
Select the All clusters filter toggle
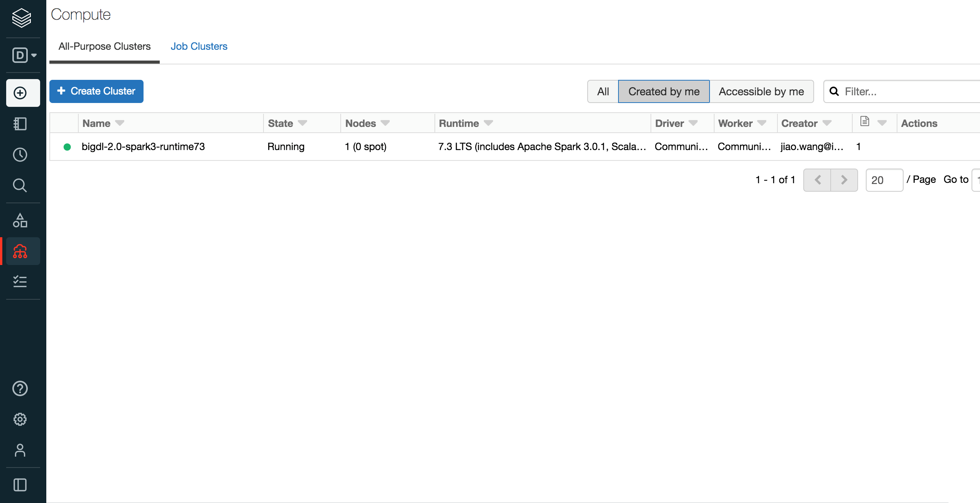pyautogui.click(x=603, y=91)
